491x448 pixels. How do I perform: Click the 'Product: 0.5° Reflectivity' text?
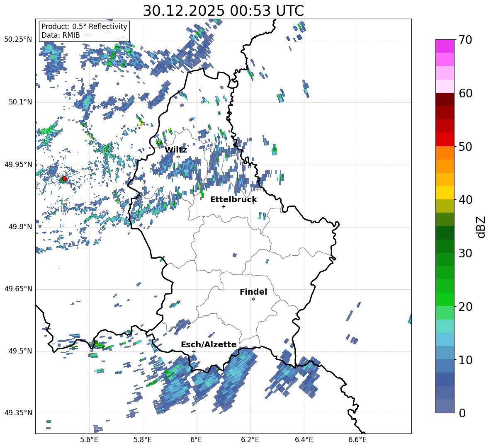[84, 26]
